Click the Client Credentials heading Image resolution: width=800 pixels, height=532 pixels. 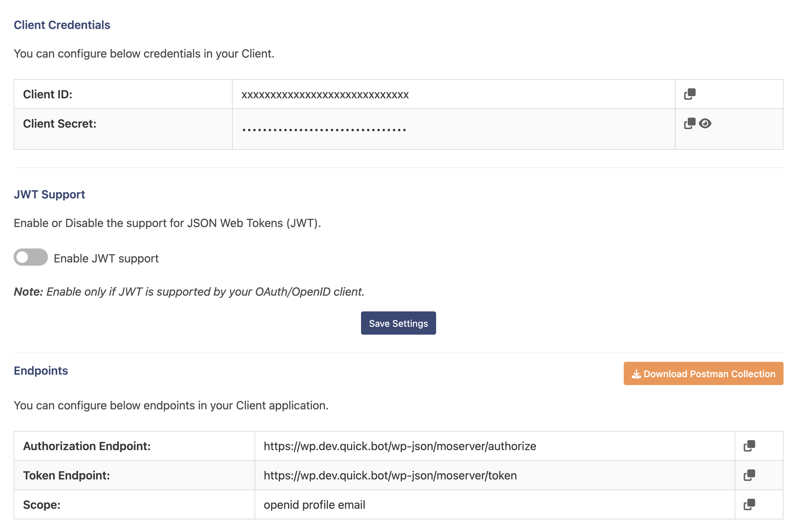click(61, 25)
